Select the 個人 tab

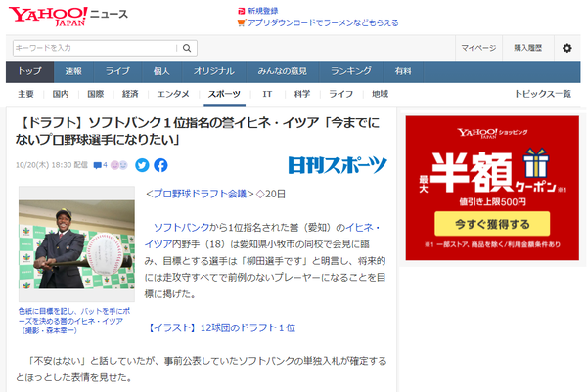161,71
